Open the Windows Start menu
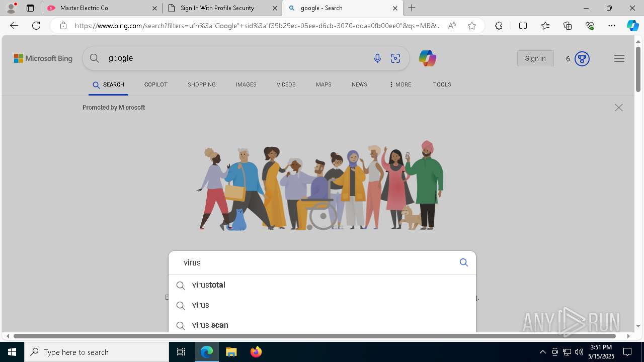This screenshot has height=362, width=644. coord(12,352)
